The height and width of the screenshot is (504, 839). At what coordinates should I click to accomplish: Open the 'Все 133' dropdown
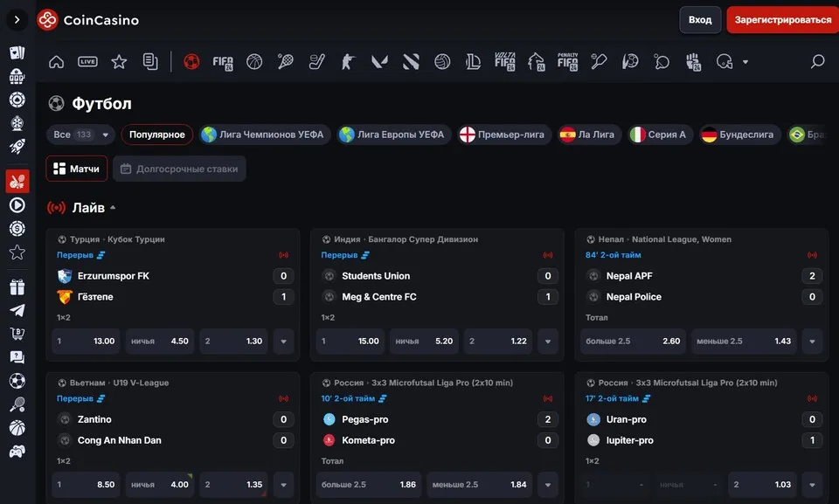coord(82,135)
